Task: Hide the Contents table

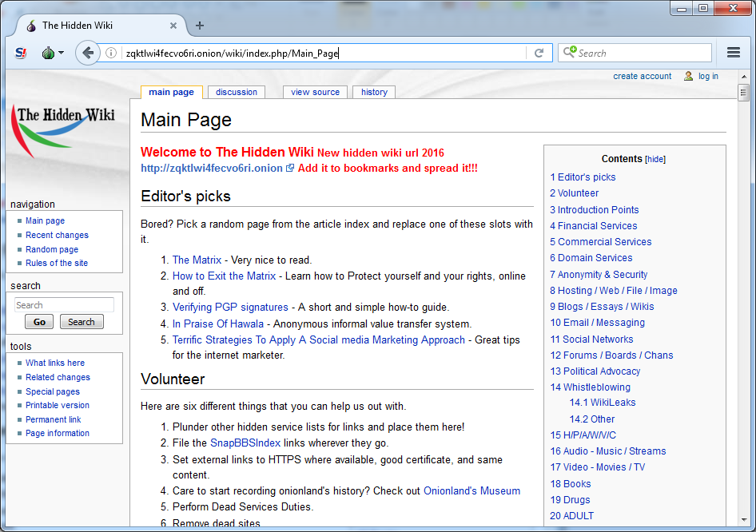Action: [655, 159]
